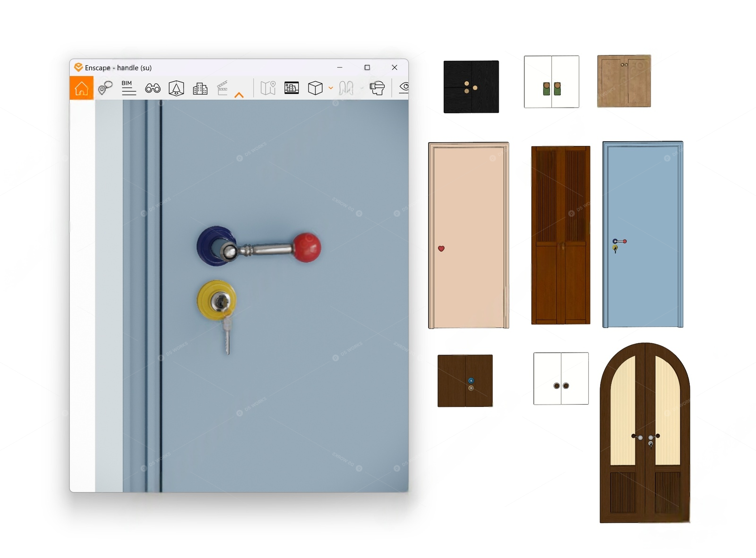This screenshot has height=558, width=756.
Task: Select white cabinet with round knobs thumbnail
Action: tap(561, 378)
